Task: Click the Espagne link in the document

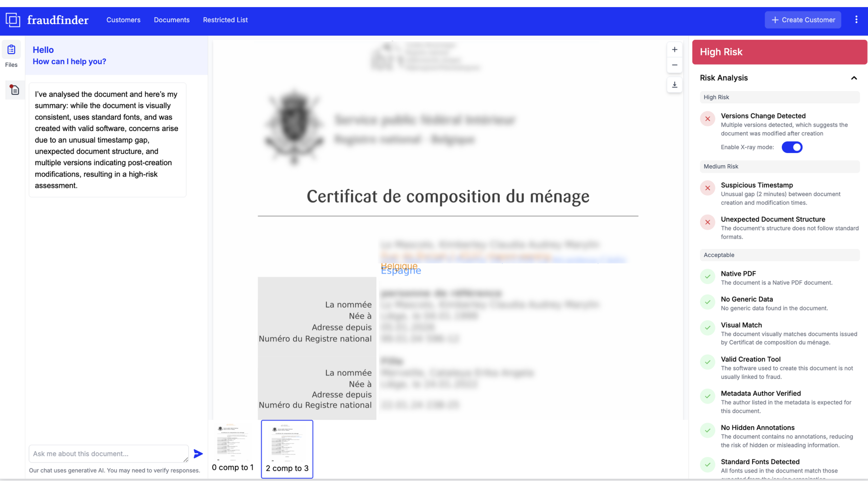Action: tap(401, 270)
